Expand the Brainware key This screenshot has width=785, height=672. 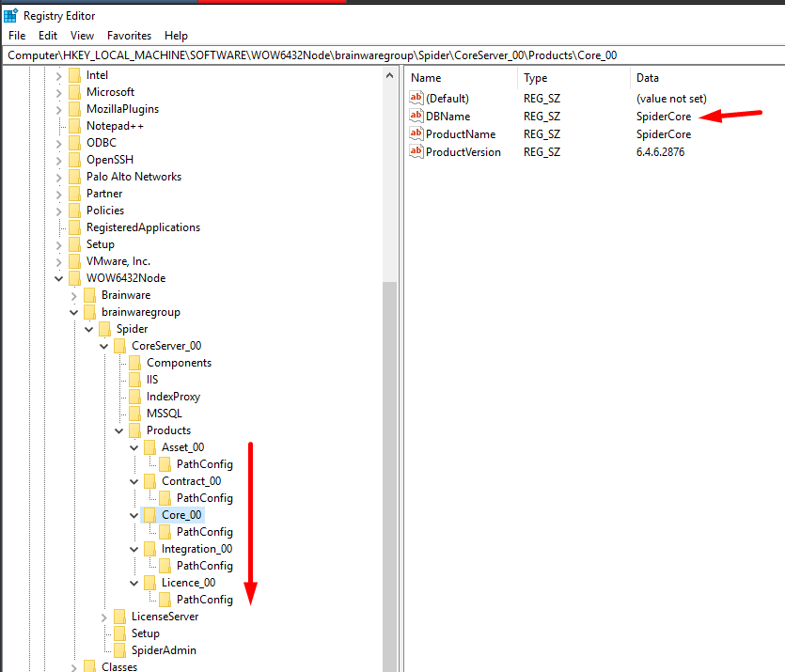[x=73, y=296]
